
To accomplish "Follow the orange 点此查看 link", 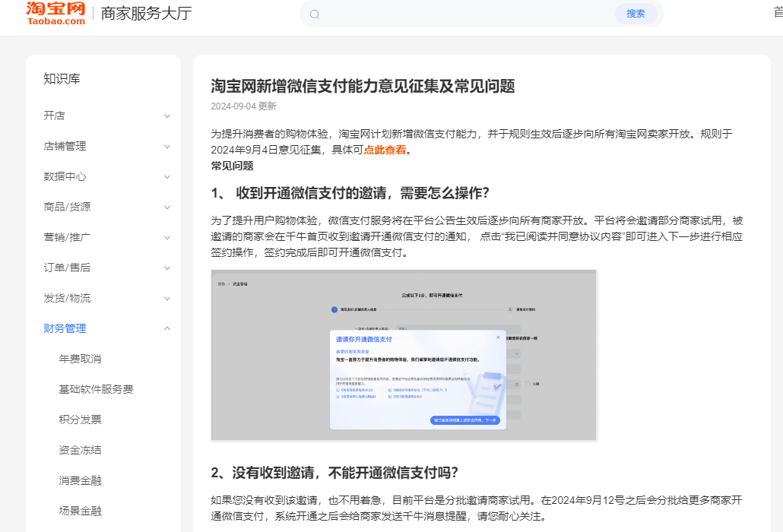I will point(385,150).
